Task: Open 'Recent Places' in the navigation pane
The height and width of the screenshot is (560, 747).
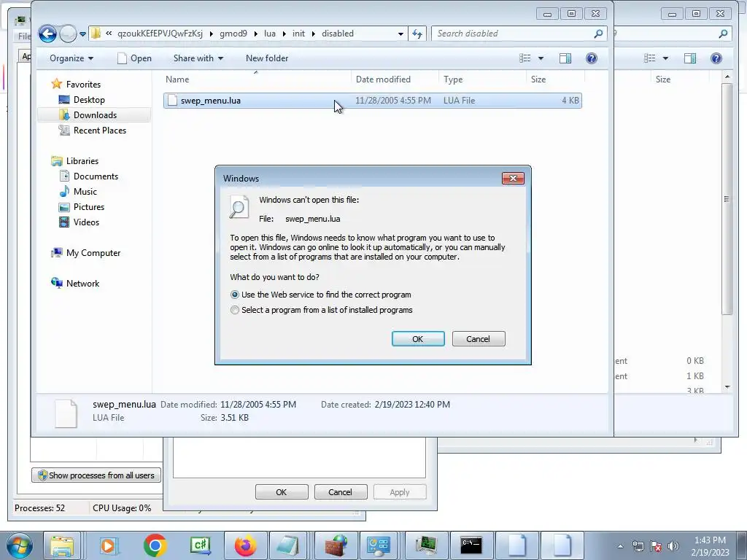Action: [x=99, y=130]
